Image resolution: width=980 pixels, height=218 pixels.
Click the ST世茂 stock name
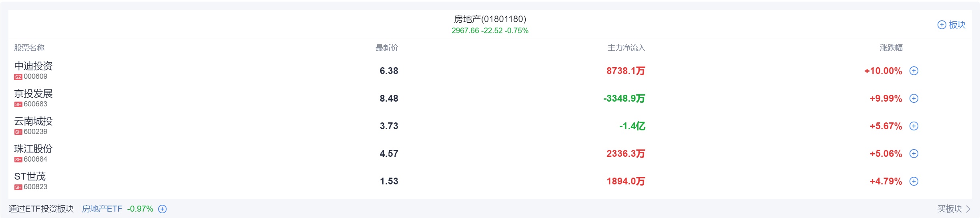tap(30, 176)
